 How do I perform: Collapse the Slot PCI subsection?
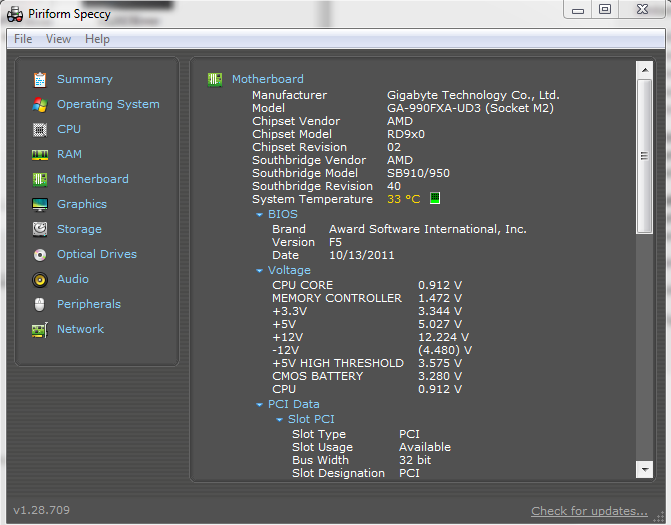(x=279, y=419)
